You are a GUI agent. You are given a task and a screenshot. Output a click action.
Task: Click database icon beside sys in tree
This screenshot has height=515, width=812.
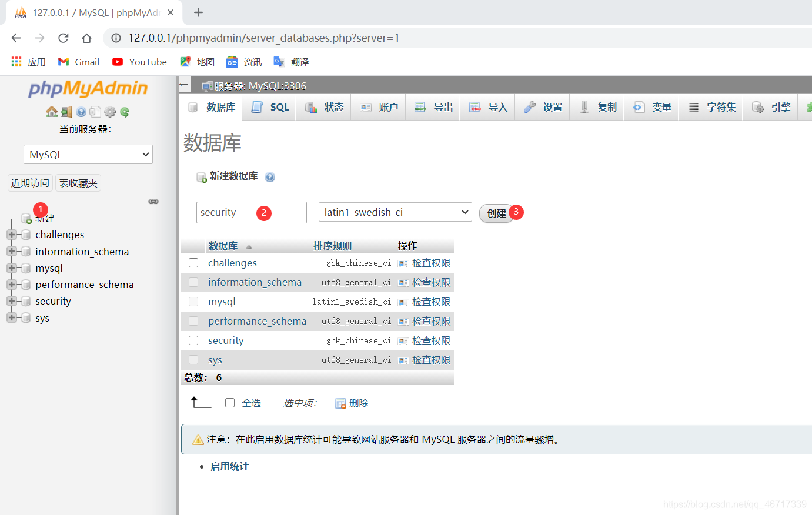tap(26, 318)
